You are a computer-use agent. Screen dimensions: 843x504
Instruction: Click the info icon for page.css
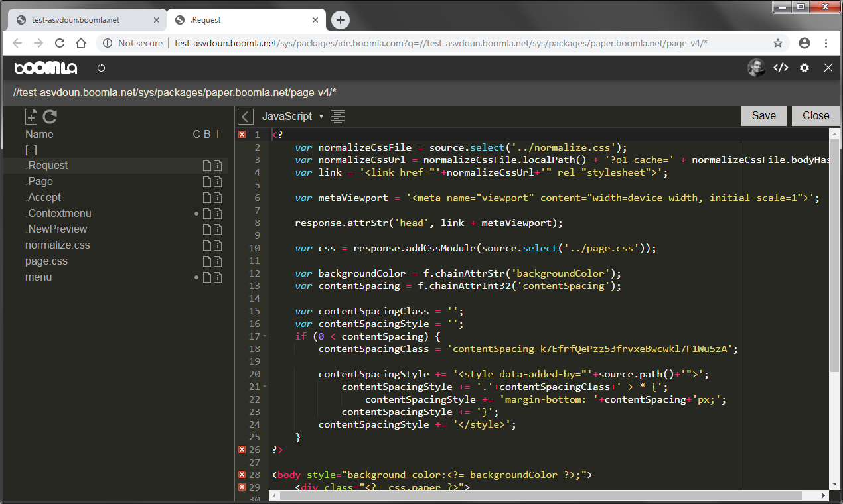(x=217, y=261)
